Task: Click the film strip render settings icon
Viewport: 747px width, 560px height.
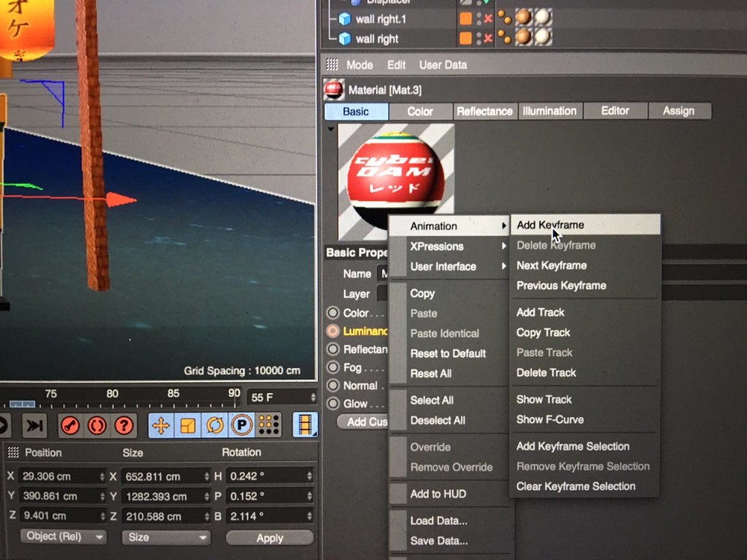Action: 305,424
